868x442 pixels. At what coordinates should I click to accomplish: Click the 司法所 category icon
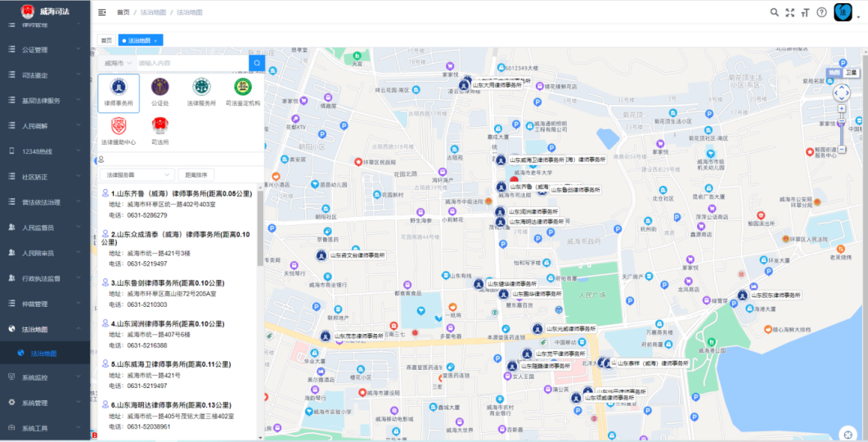coord(160,130)
